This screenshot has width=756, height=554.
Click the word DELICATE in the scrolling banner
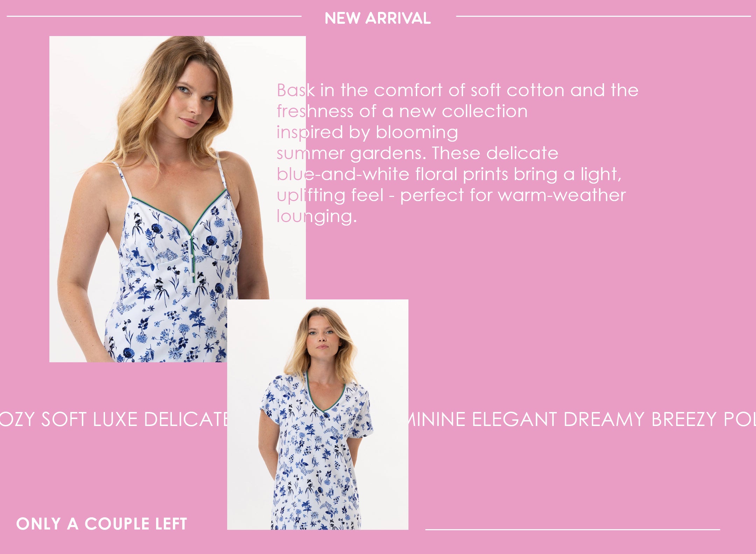coord(185,419)
